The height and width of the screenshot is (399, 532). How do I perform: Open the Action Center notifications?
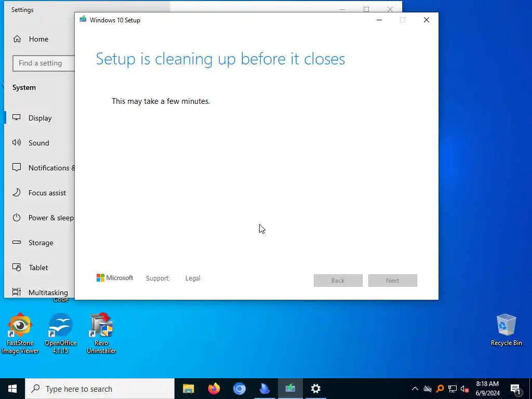[515, 389]
